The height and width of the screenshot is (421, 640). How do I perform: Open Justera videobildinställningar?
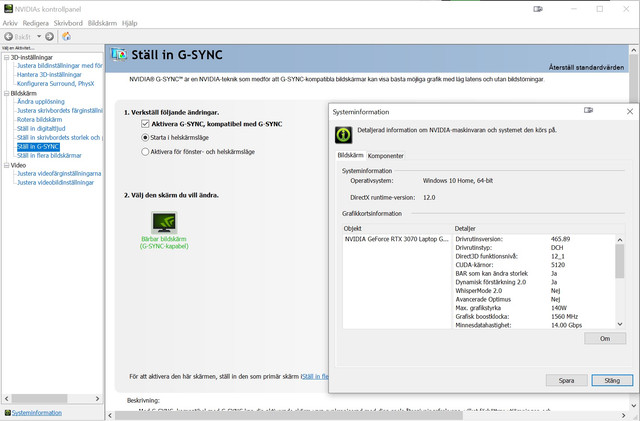[x=56, y=183]
